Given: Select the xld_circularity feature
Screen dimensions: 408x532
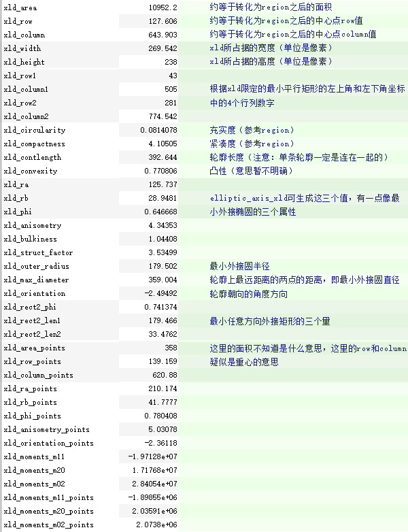Looking at the screenshot, I should coord(35,131).
